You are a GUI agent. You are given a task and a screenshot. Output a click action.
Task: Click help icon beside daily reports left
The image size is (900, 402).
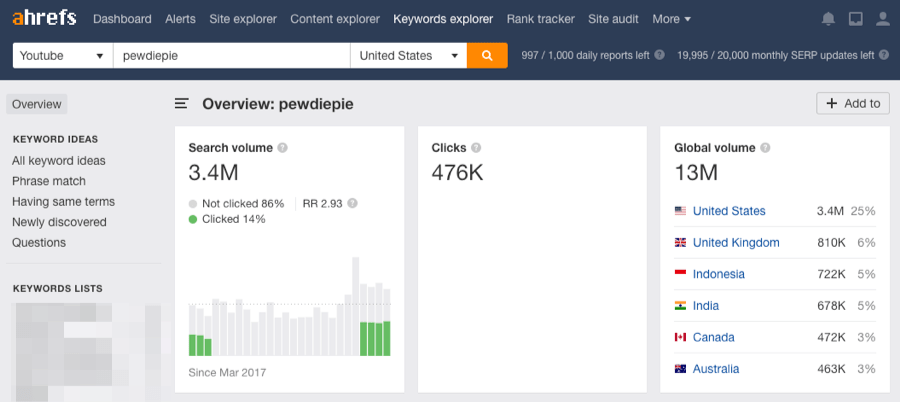[x=660, y=55]
